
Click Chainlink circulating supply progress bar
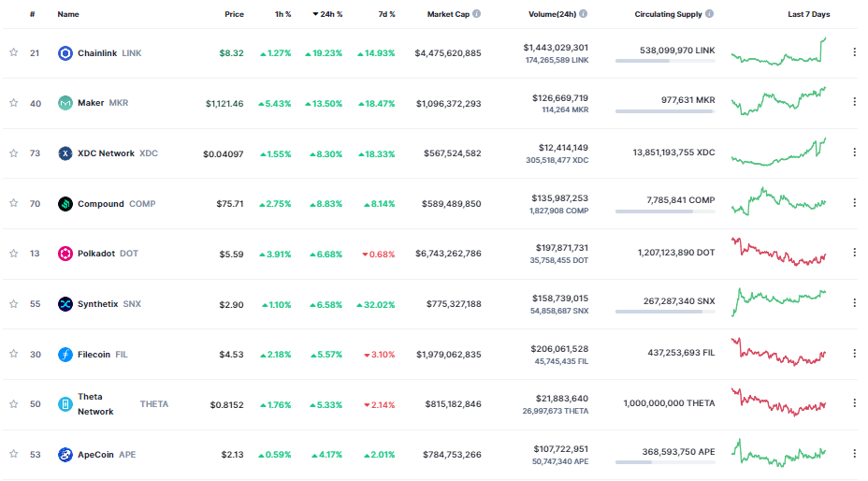(665, 61)
